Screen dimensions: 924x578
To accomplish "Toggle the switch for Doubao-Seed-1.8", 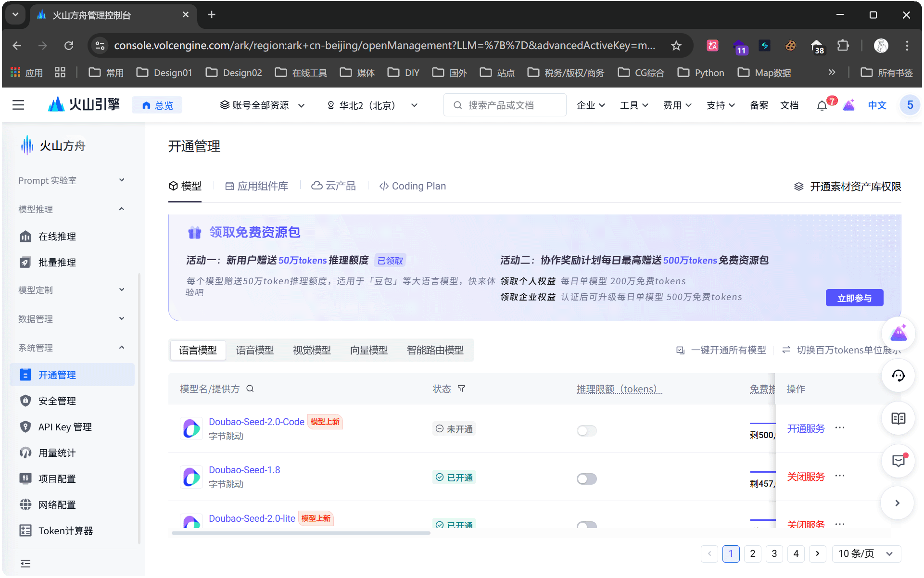I will click(586, 478).
